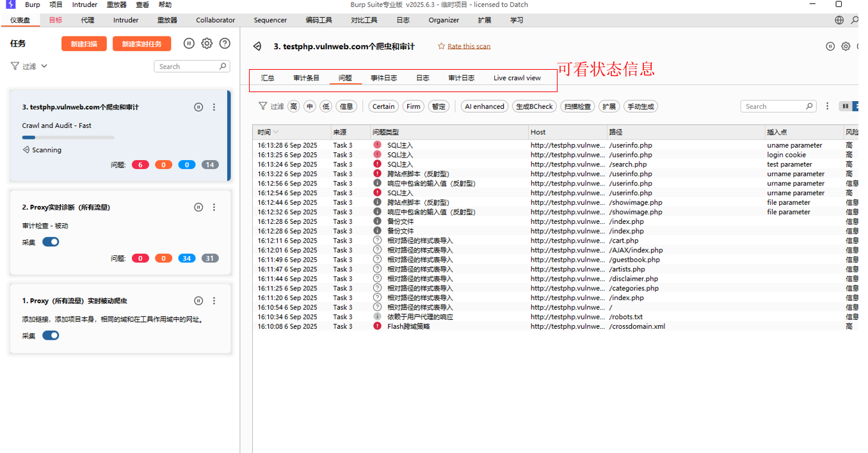Pause task 2 Proxy实时诊断
868x453 pixels.
point(198,207)
